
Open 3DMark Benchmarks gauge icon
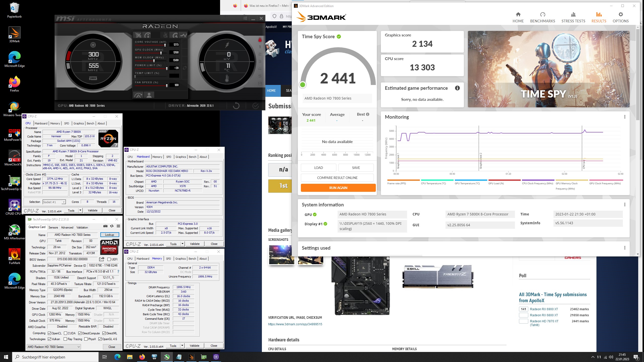pos(543,14)
